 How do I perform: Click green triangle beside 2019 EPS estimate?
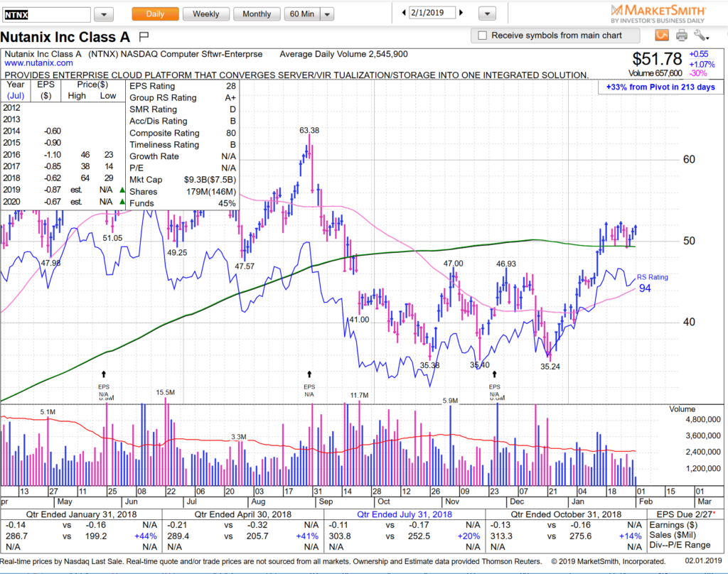pyautogui.click(x=122, y=190)
